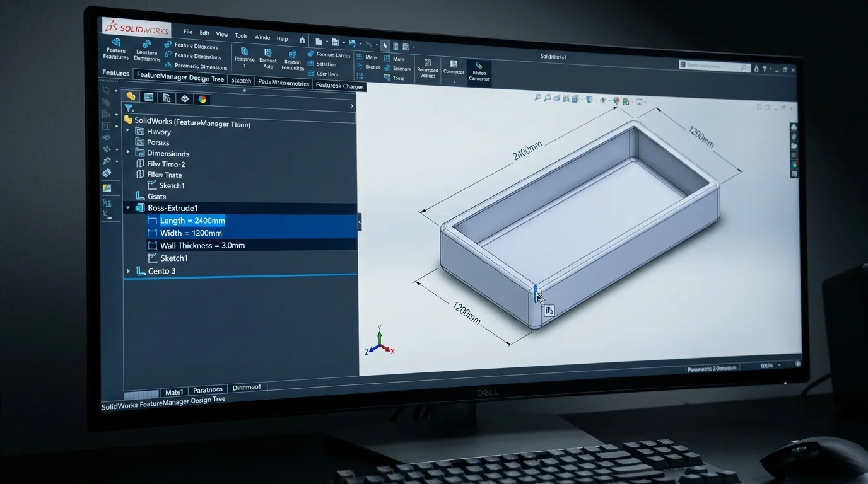Click the filter funnel icon above the tree
Screen dimensions: 868x484
pos(128,108)
